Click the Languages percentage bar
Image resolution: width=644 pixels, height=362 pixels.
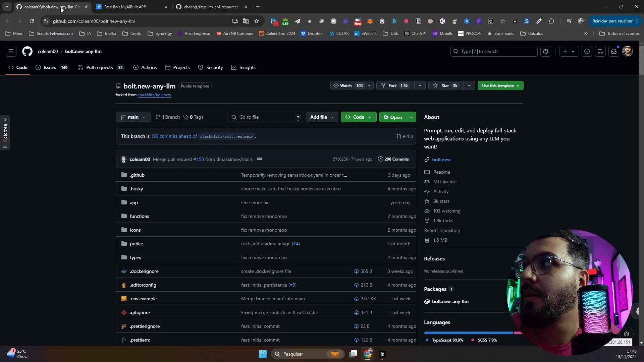click(x=473, y=333)
